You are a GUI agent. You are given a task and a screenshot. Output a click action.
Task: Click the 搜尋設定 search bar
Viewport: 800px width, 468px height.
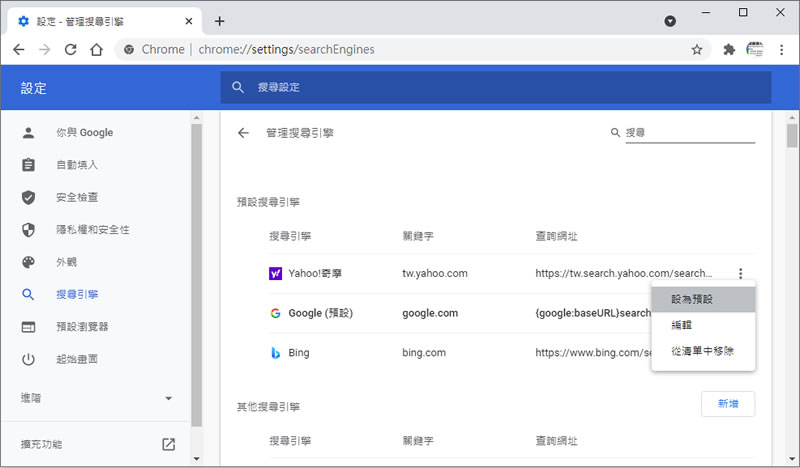click(x=496, y=87)
